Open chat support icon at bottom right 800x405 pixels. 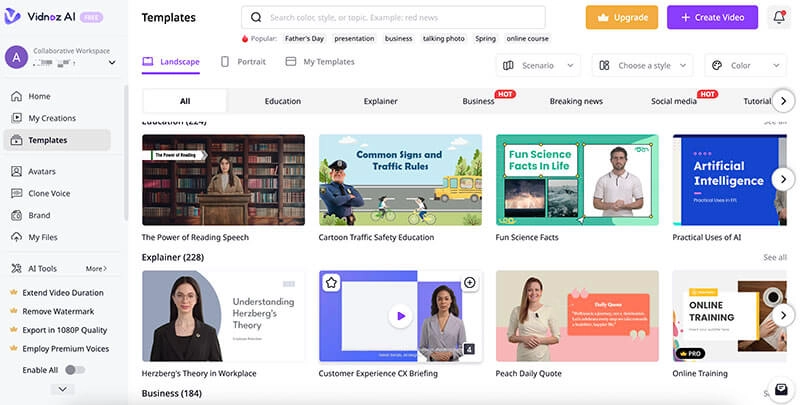click(781, 389)
